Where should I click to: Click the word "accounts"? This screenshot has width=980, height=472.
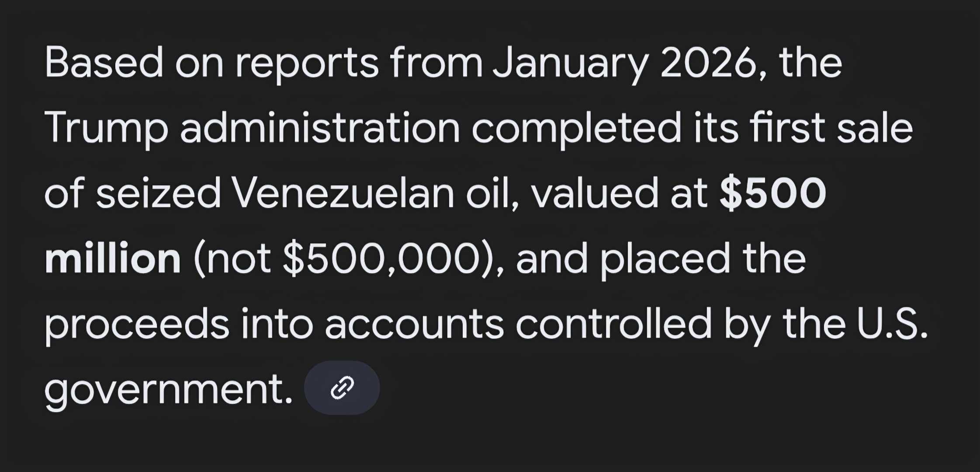414,324
